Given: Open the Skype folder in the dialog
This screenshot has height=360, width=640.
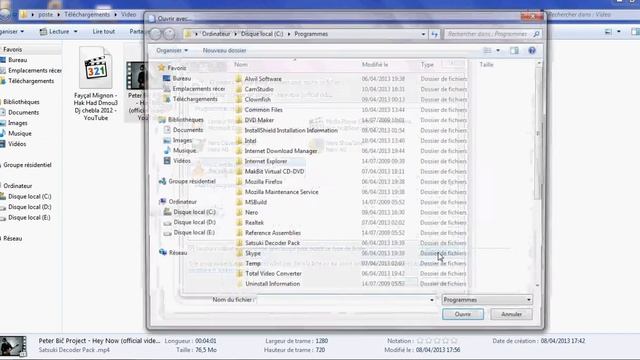Looking at the screenshot, I should tap(253, 253).
